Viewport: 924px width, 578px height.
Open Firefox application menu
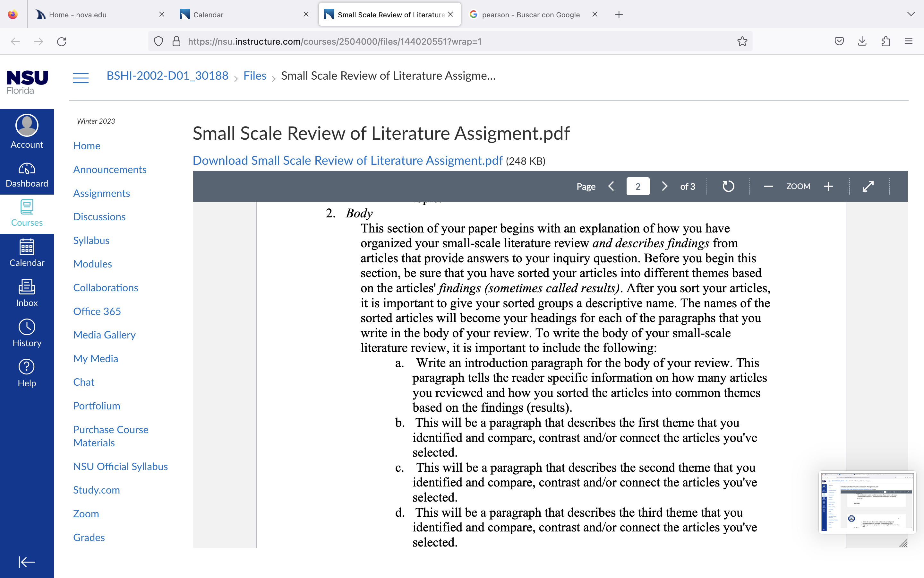tap(908, 41)
